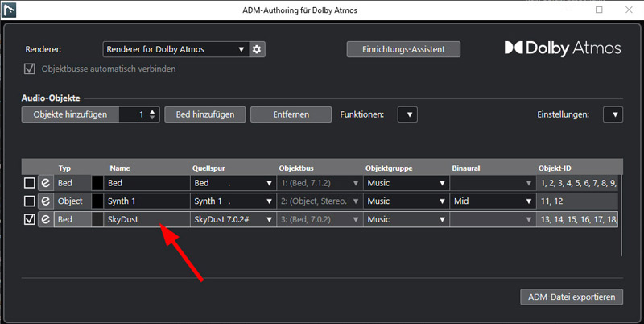Enable the checkbox for the first Bed row
This screenshot has width=644, height=324.
30,184
